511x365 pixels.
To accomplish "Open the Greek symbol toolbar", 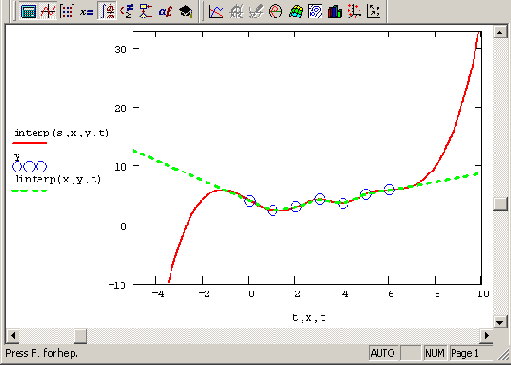I will point(166,12).
